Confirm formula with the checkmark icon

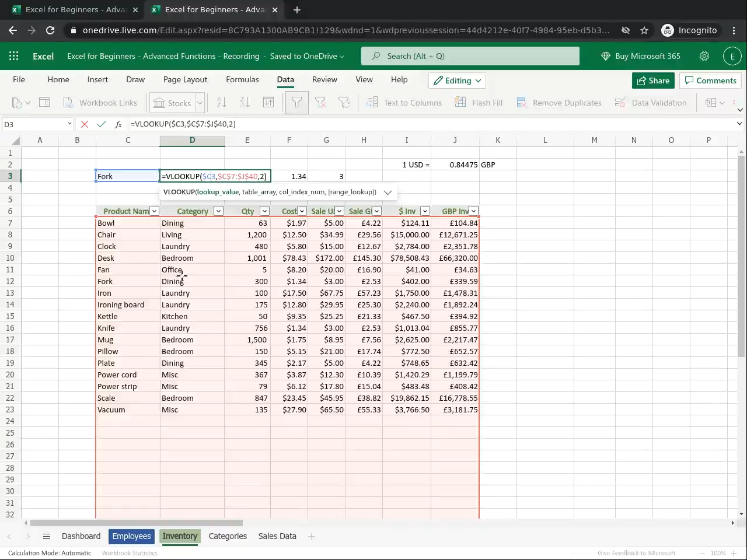click(x=102, y=124)
